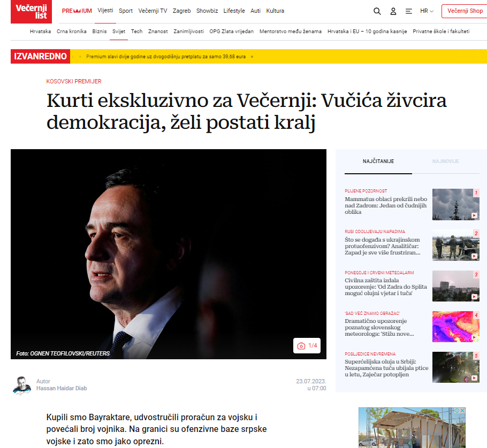Click the Večernji Shop button

465,11
